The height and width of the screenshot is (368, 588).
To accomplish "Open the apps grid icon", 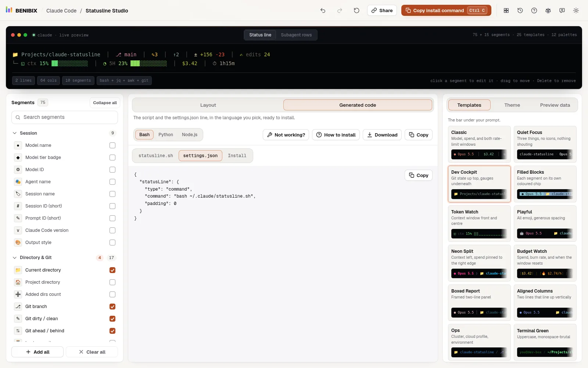I will click(506, 11).
